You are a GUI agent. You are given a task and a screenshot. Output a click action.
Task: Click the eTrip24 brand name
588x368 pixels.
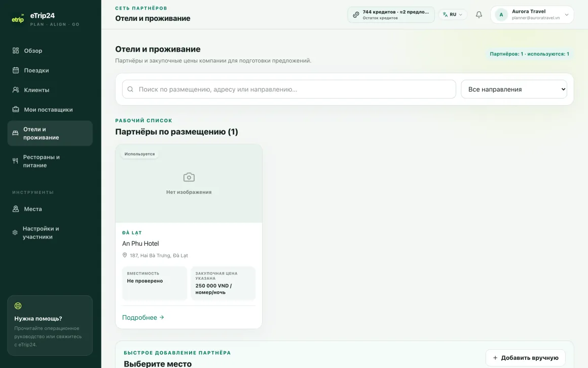(43, 15)
